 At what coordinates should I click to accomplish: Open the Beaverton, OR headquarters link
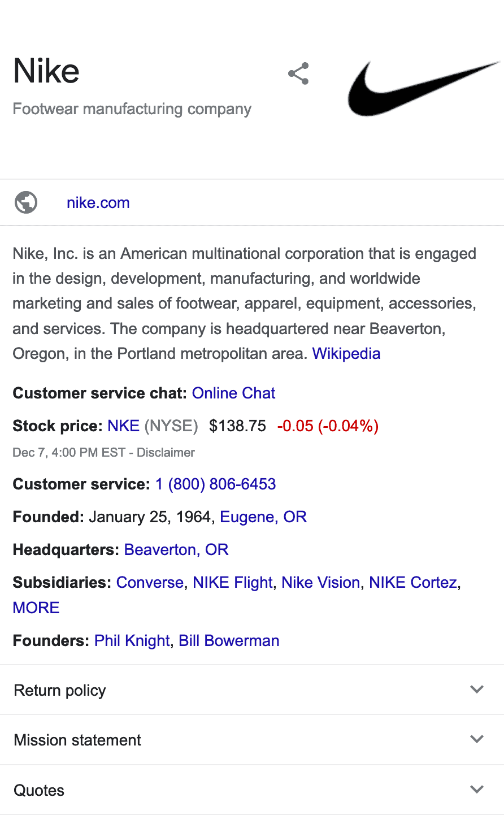click(176, 549)
